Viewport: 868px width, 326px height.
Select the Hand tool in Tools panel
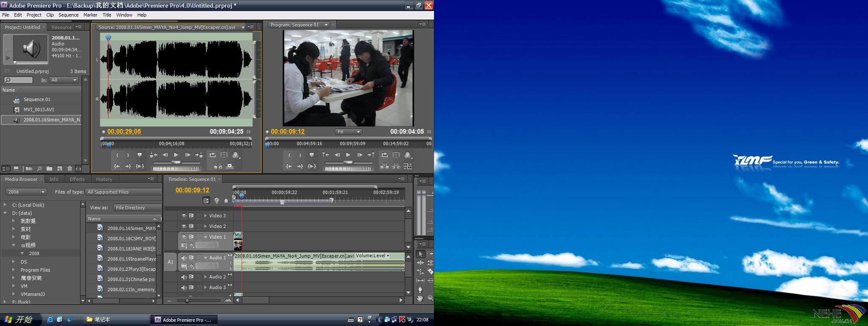(420, 298)
